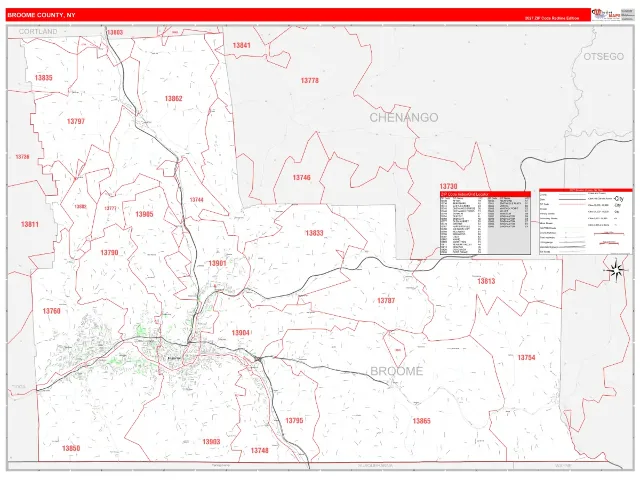Select the OTSEGO county label

pos(604,56)
